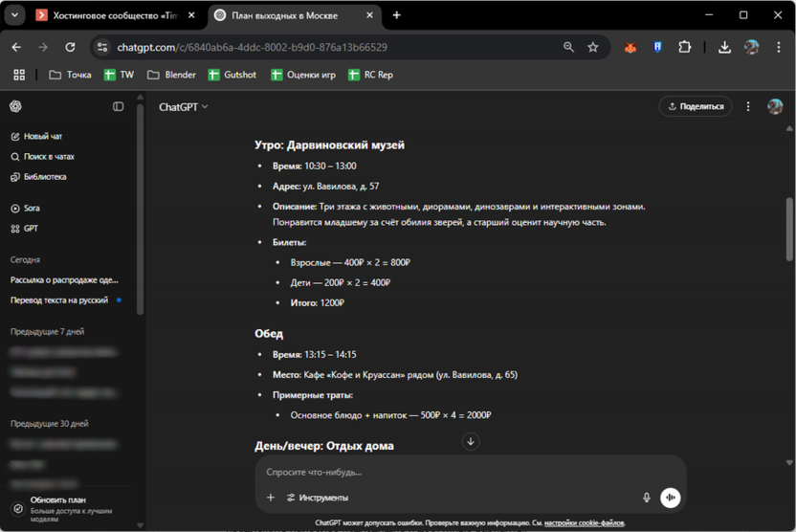Image resolution: width=796 pixels, height=532 pixels.
Task: View site information icon in address bar
Action: [x=102, y=47]
